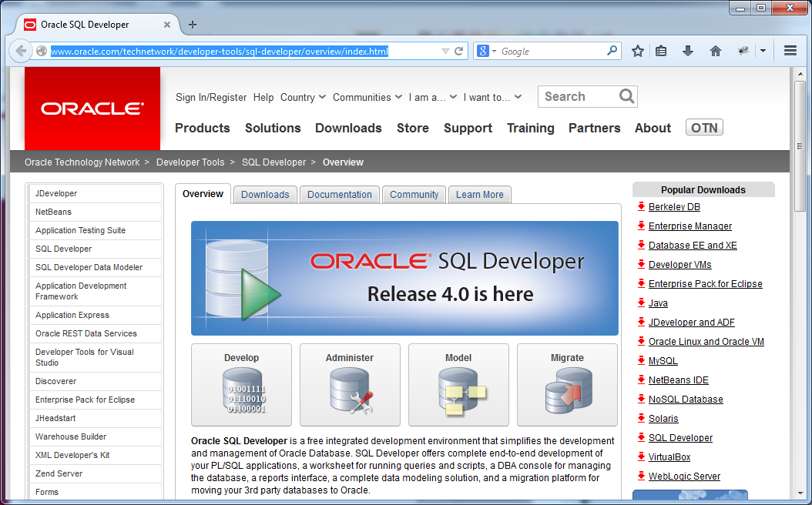Screen dimensions: 812x505
Task: Open the Downloads main navigation item
Action: click(x=348, y=128)
